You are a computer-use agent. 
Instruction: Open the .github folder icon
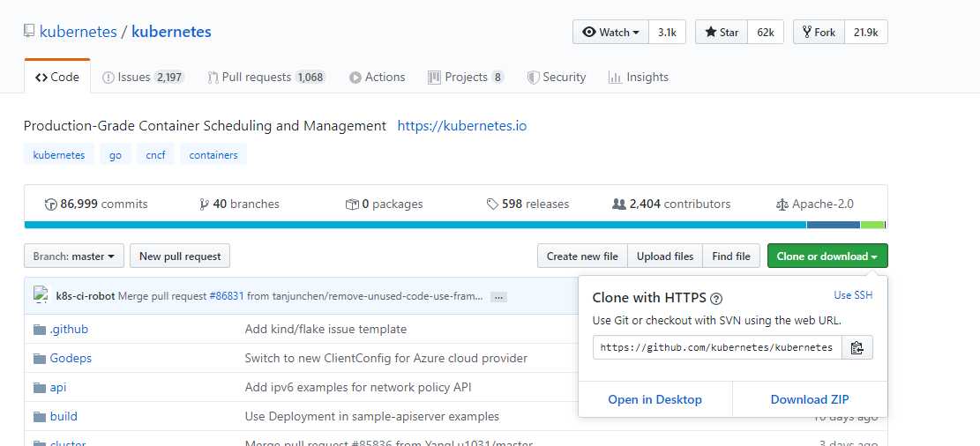coord(40,329)
